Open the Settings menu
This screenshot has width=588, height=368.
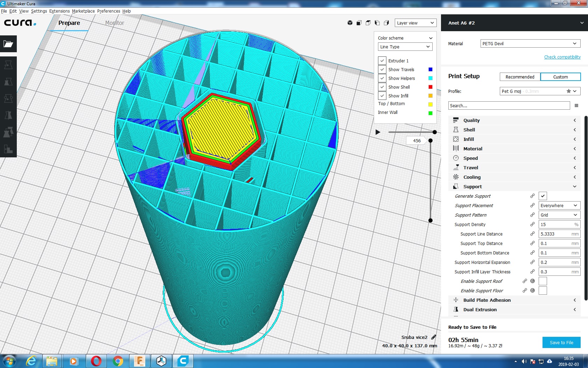click(39, 11)
